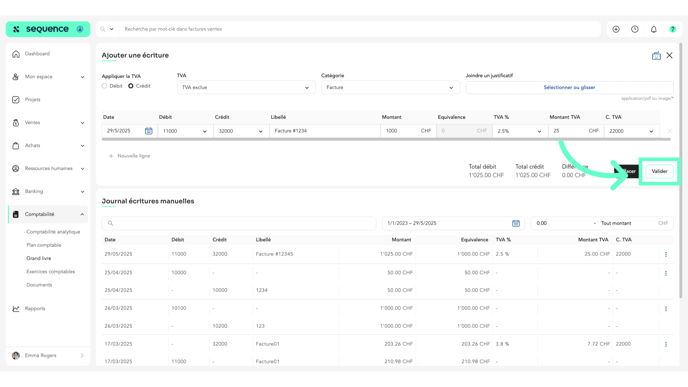This screenshot has height=387, width=688.
Task: Click the Ressources humaines icon
Action: (16, 168)
